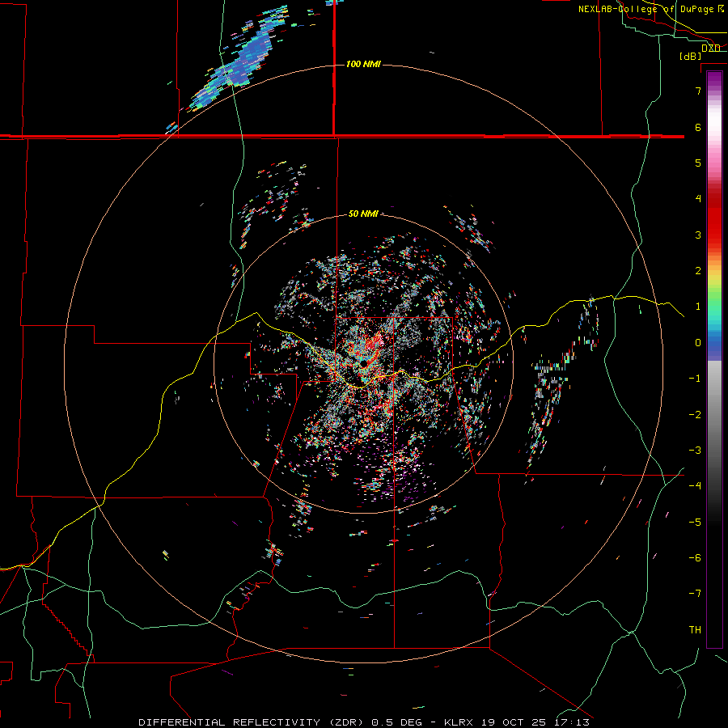
Task: Click the 5 tick label on color scale
Action: (698, 163)
